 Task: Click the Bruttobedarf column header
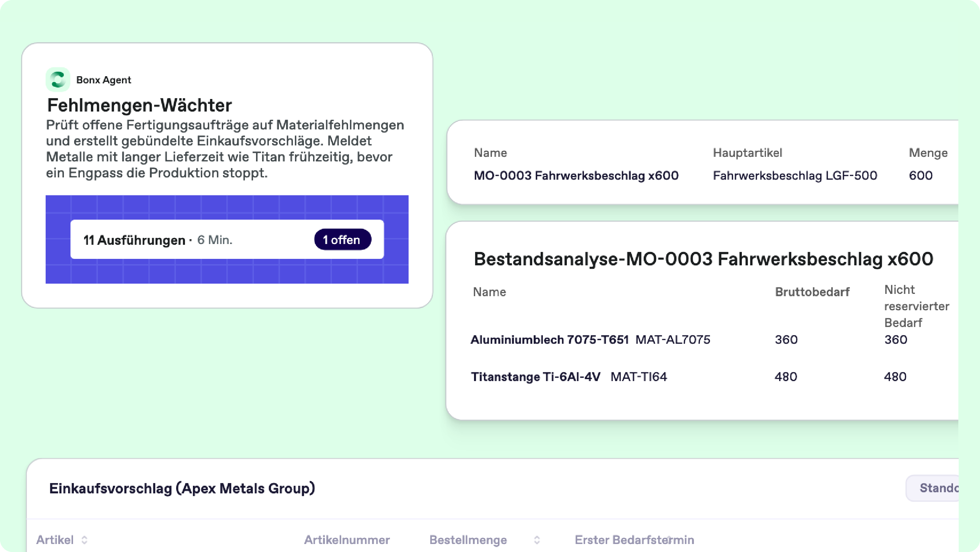pyautogui.click(x=812, y=292)
